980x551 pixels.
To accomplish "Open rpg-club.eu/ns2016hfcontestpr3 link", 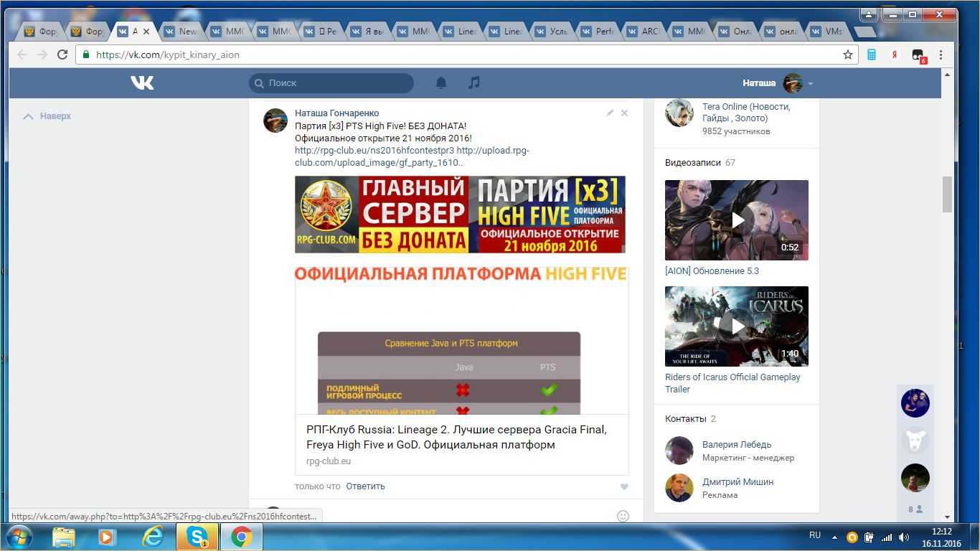I will point(374,151).
